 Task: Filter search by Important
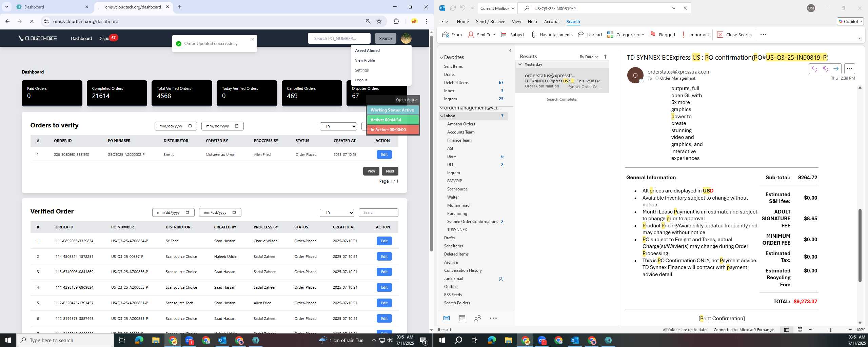[x=695, y=35]
